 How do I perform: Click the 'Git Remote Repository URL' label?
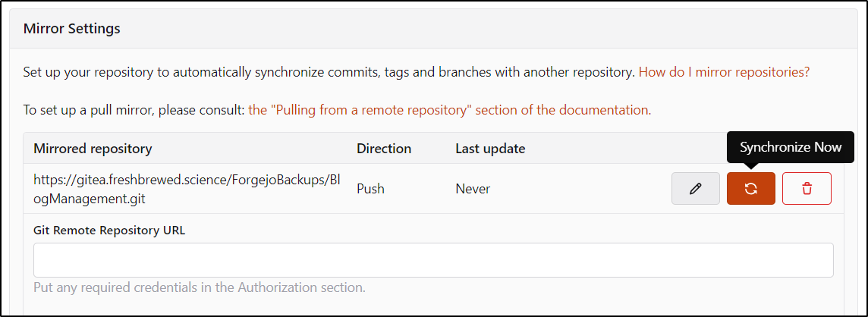click(x=109, y=231)
